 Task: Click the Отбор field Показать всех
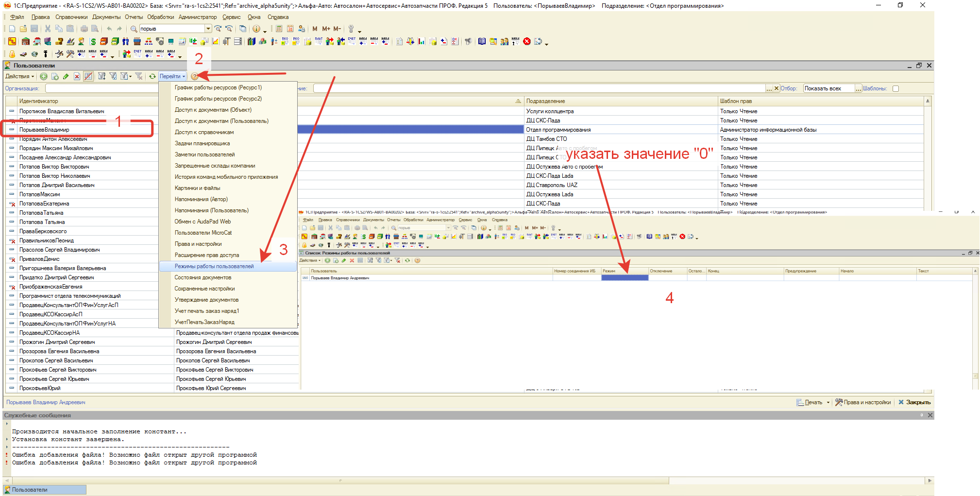point(829,88)
